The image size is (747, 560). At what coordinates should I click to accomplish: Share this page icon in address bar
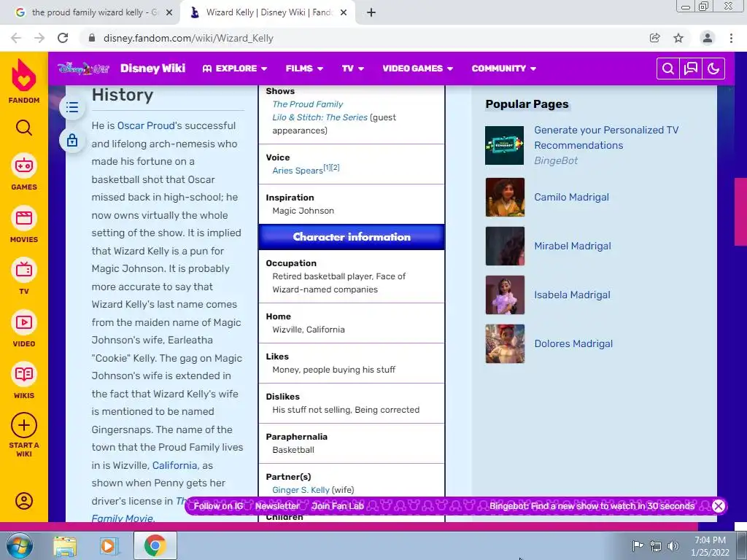pos(655,38)
